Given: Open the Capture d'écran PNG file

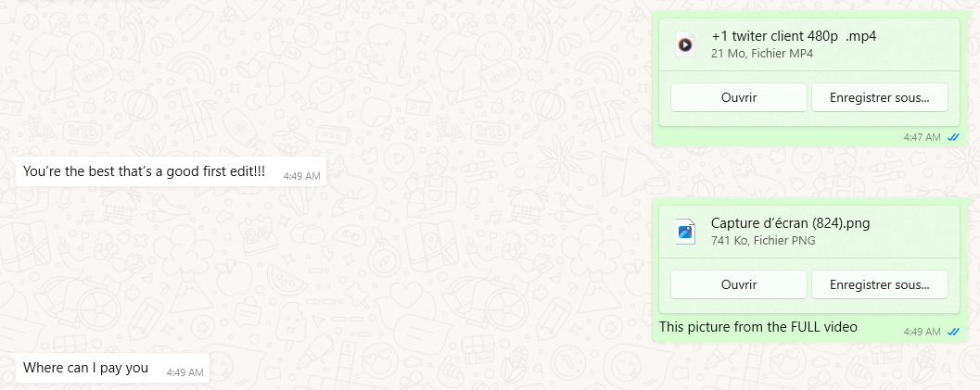Looking at the screenshot, I should (x=739, y=284).
